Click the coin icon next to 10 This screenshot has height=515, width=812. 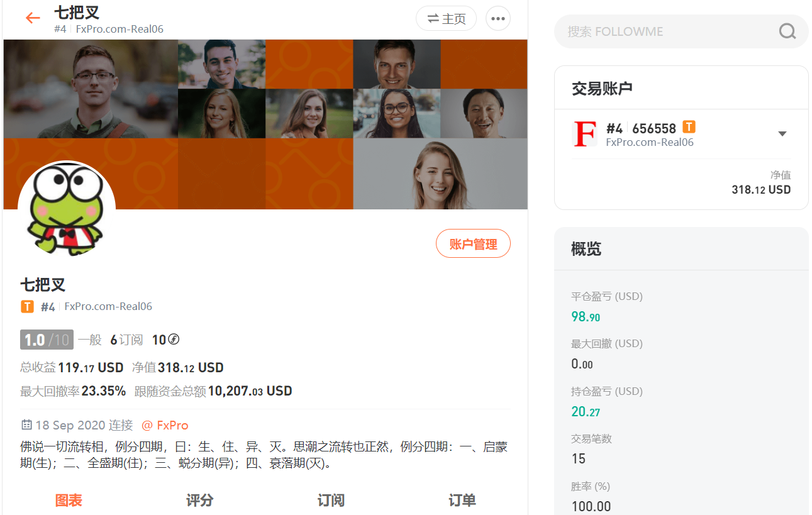coord(174,340)
